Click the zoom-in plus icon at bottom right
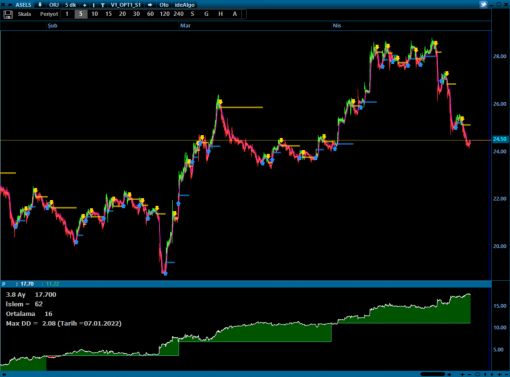Viewport: 510px width, 377px height. pyautogui.click(x=462, y=374)
